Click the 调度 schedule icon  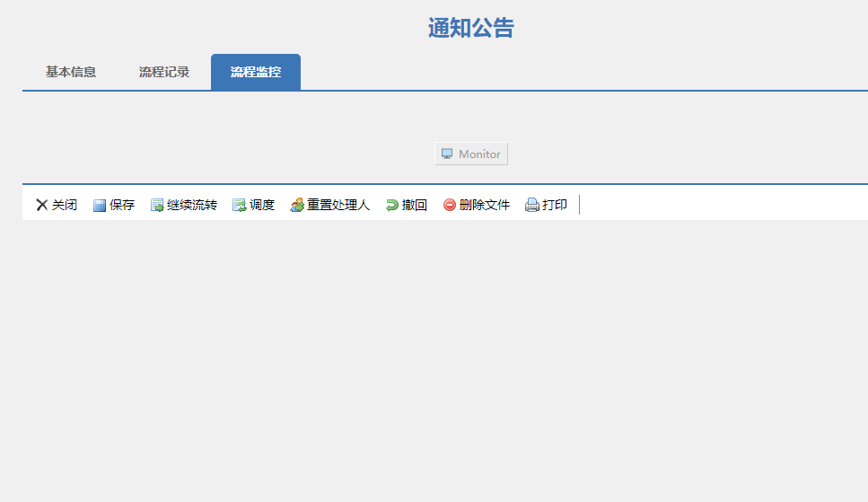[x=239, y=206]
